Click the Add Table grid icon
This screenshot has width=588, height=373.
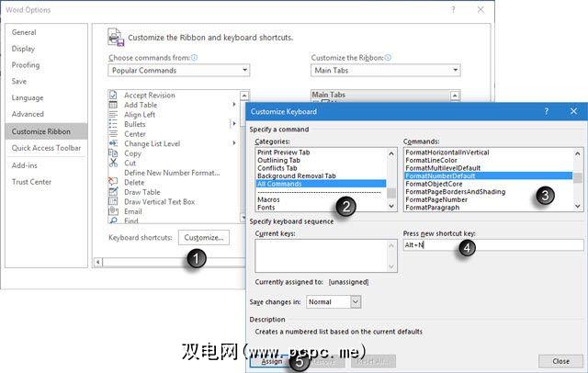[113, 105]
